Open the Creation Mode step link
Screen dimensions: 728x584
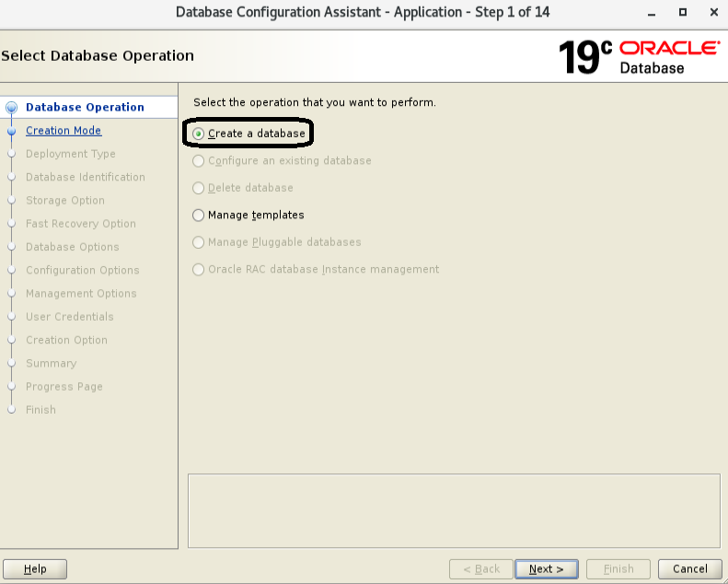coord(64,131)
